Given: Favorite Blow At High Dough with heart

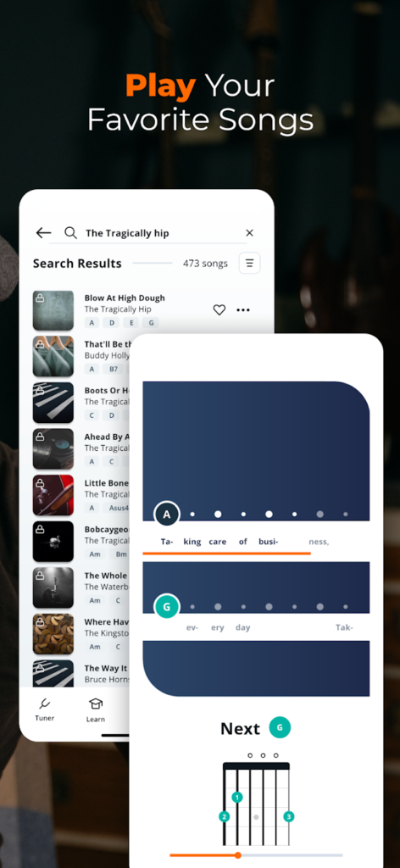Looking at the screenshot, I should pos(219,310).
